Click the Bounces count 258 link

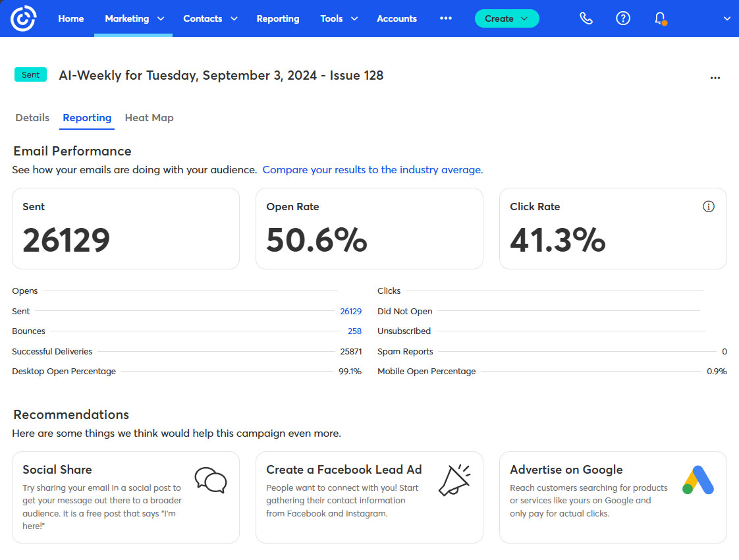pos(354,331)
